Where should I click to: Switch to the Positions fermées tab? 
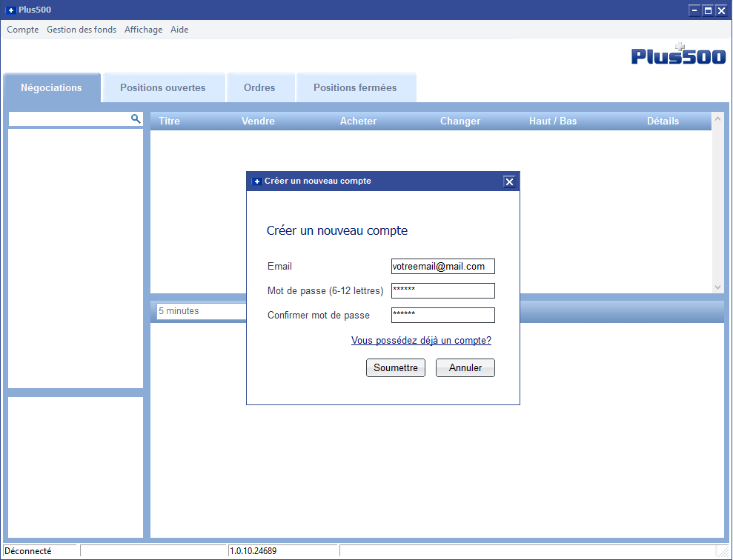(x=355, y=88)
